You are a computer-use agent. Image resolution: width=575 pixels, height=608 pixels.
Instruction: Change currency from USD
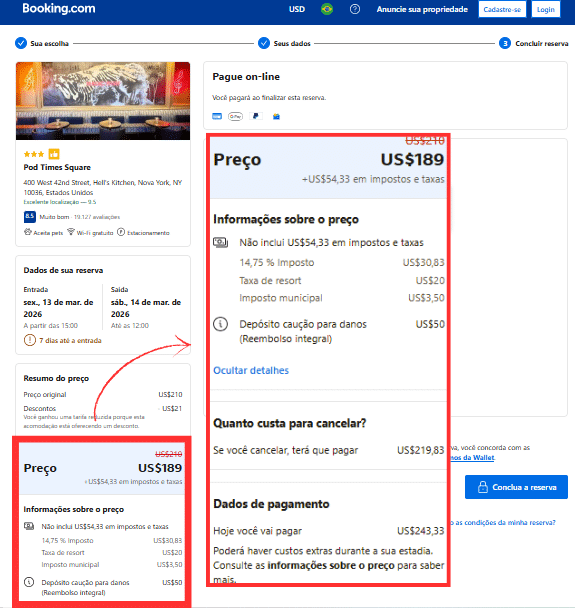297,9
